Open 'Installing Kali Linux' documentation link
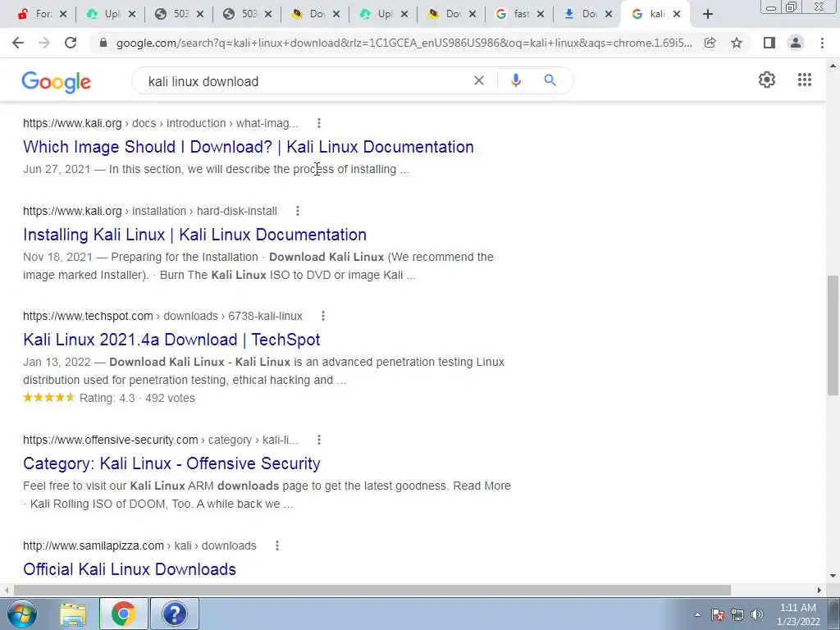Screen dimensions: 840x630 (194, 235)
